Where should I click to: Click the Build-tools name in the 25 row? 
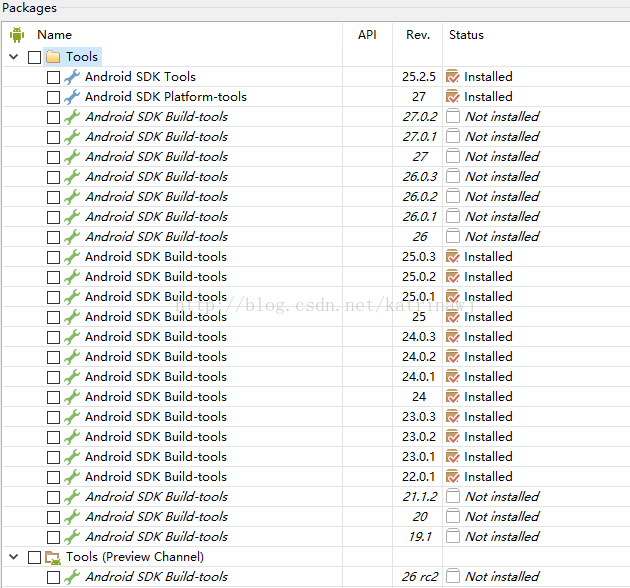(156, 317)
